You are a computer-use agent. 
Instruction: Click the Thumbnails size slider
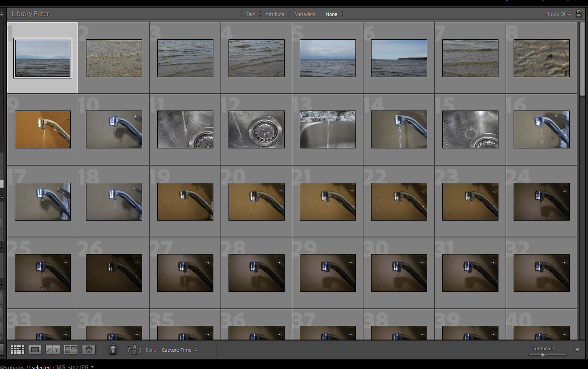(543, 355)
